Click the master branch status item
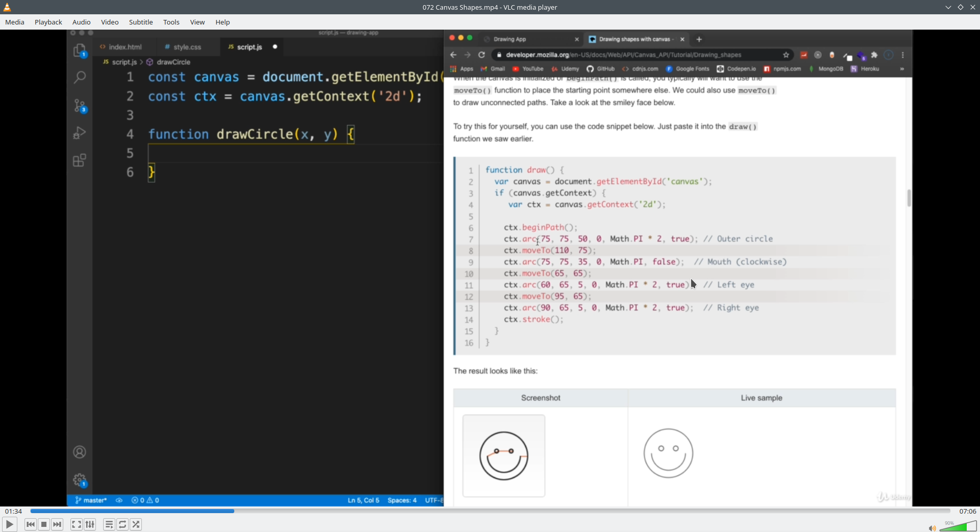 point(91,500)
